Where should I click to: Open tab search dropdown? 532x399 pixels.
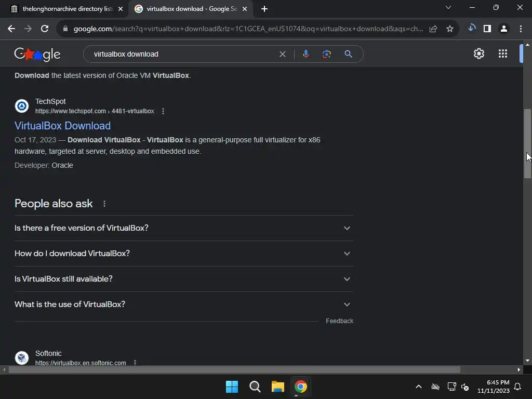tap(448, 7)
